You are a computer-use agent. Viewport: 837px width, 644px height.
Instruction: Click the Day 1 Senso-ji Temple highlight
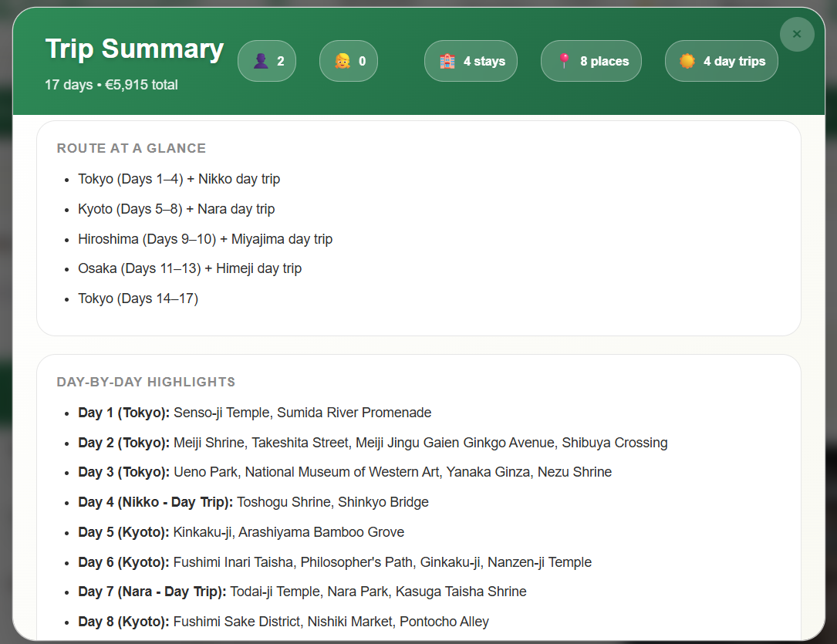(255, 413)
